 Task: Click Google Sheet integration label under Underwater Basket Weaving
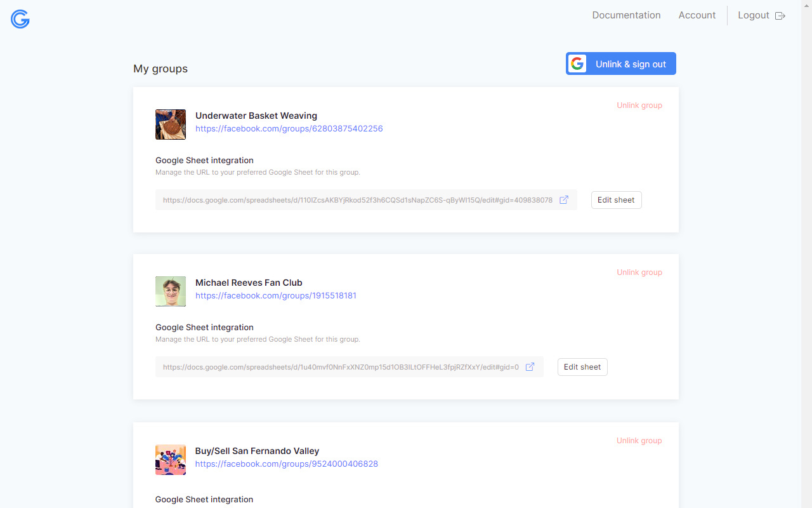click(204, 161)
